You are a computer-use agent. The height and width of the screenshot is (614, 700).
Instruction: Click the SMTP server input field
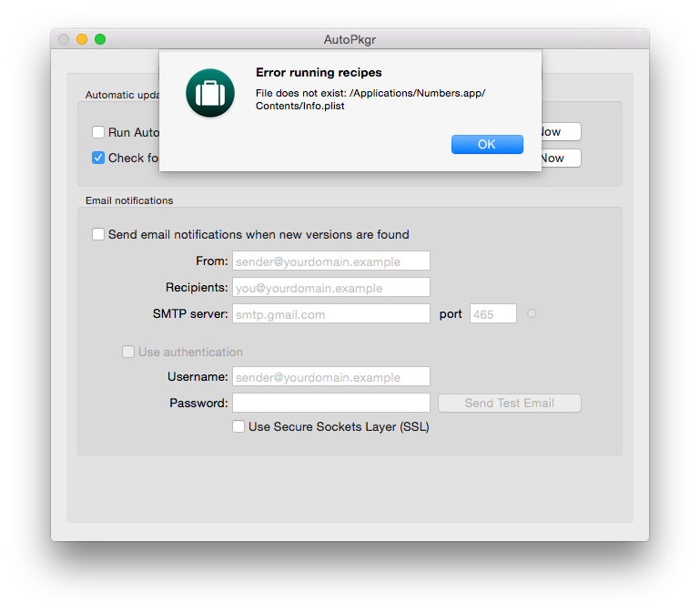330,313
